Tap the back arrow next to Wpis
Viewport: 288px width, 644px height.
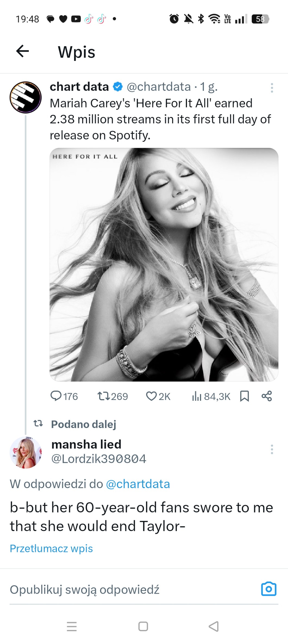click(23, 51)
